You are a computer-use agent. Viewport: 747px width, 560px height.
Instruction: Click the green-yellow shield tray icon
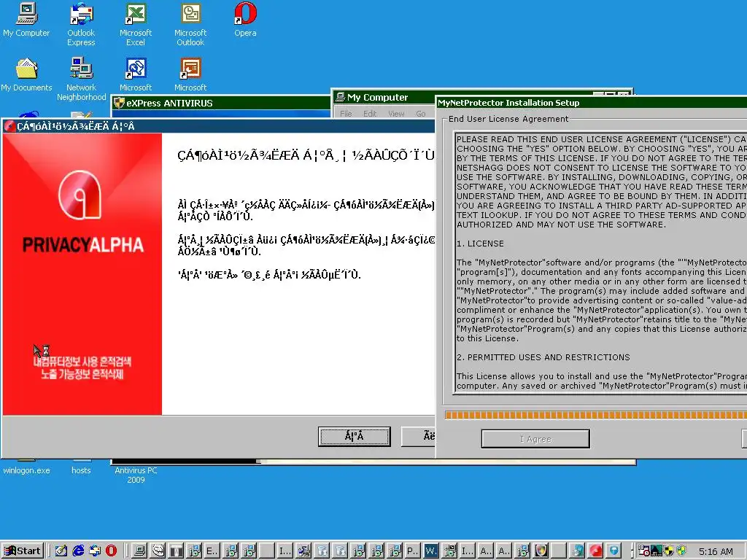coord(681,551)
